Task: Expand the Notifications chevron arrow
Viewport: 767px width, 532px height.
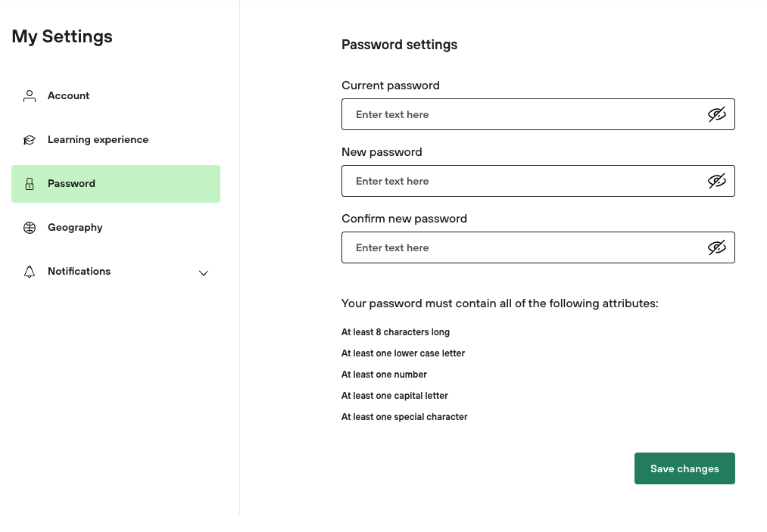Action: click(203, 272)
